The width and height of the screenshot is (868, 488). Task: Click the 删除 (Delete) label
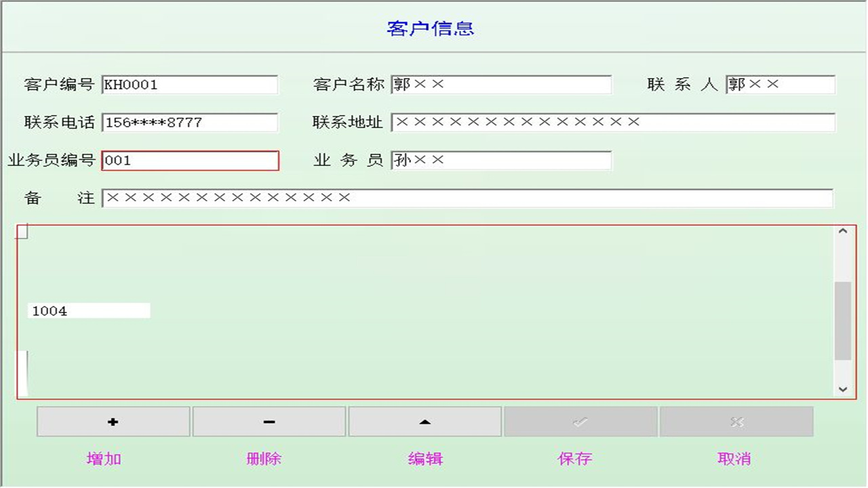[265, 458]
